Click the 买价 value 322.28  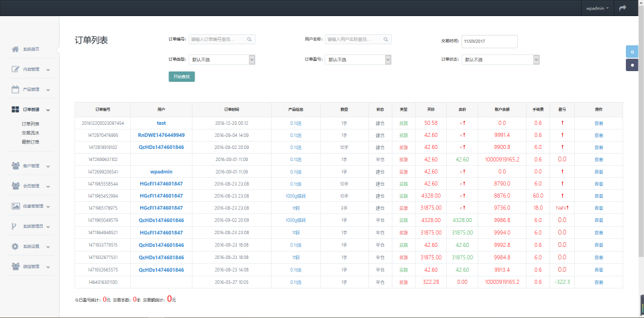(431, 282)
